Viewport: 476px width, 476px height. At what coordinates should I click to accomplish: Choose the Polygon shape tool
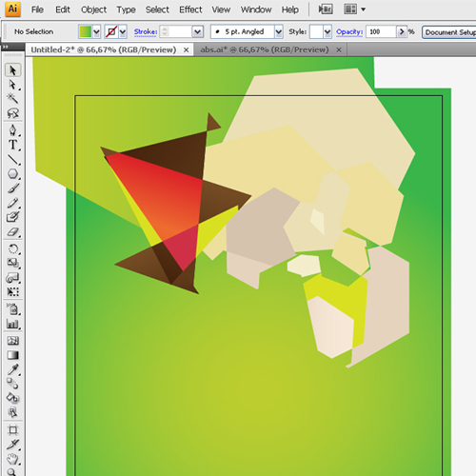(12, 174)
